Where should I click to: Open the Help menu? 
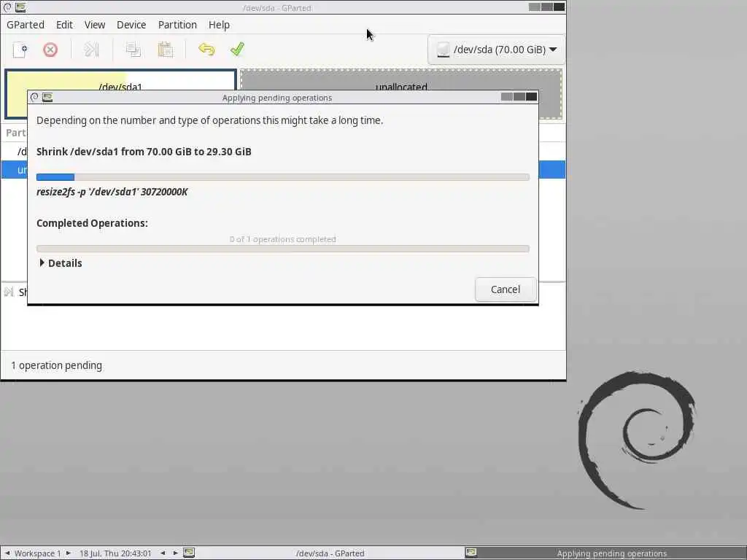point(219,25)
